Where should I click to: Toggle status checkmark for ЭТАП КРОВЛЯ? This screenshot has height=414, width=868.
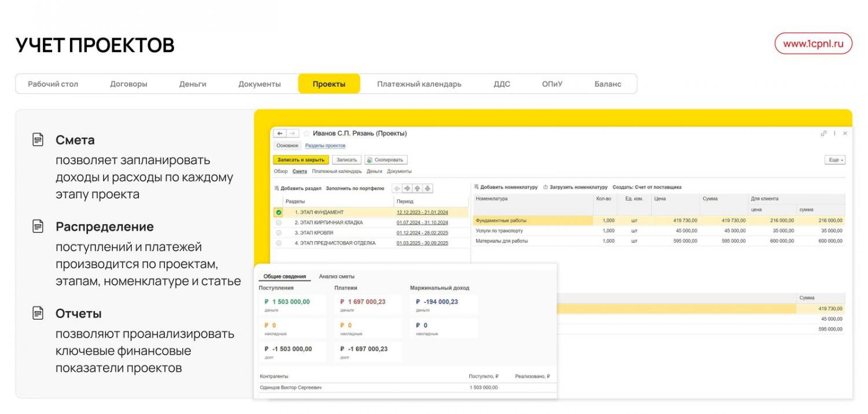coord(278,233)
